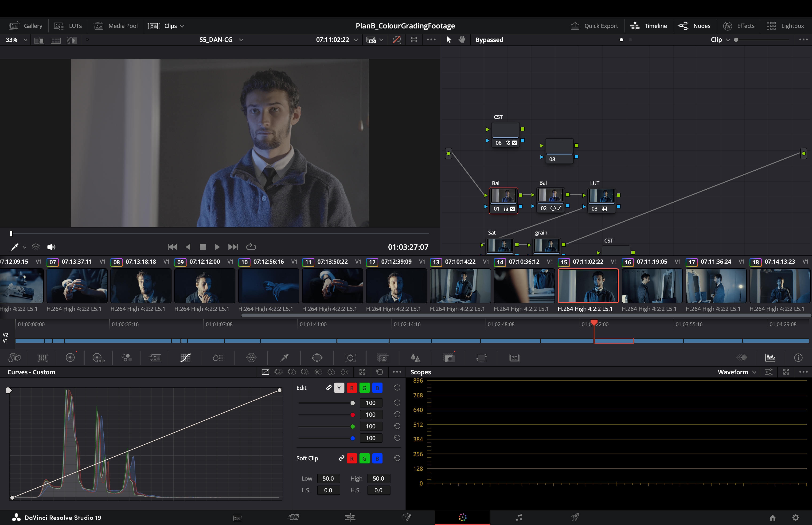Open the 33% viewer zoom dropdown
Viewport: 812px width, 525px height.
pos(16,40)
